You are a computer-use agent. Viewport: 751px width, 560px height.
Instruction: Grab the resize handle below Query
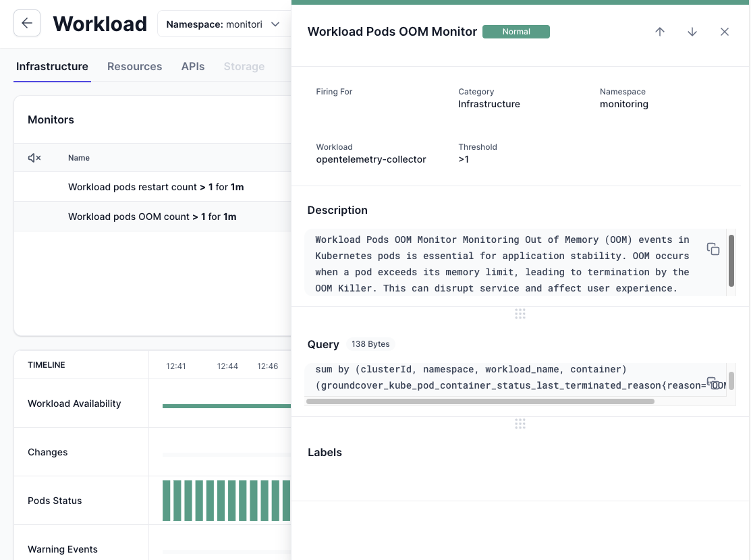coord(520,424)
